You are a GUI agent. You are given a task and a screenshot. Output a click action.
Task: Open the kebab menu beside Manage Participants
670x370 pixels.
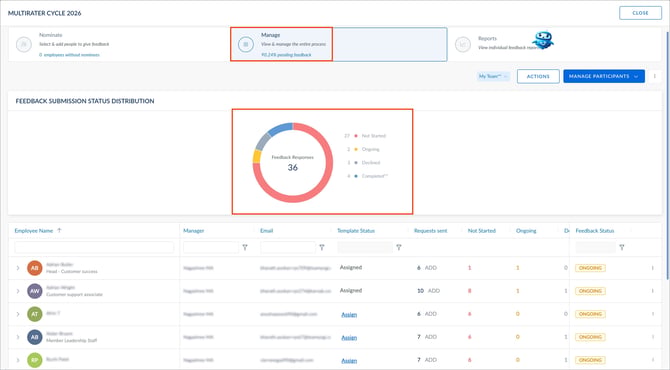point(655,76)
